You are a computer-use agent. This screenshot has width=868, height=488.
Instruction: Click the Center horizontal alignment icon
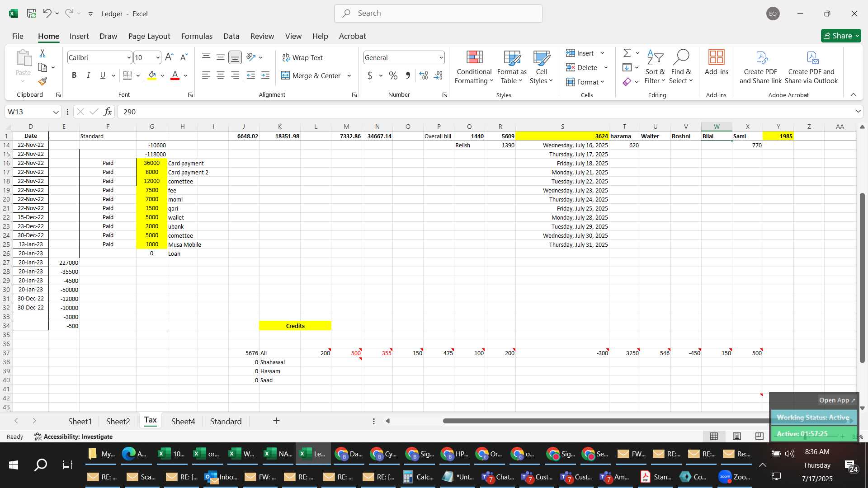(x=221, y=75)
